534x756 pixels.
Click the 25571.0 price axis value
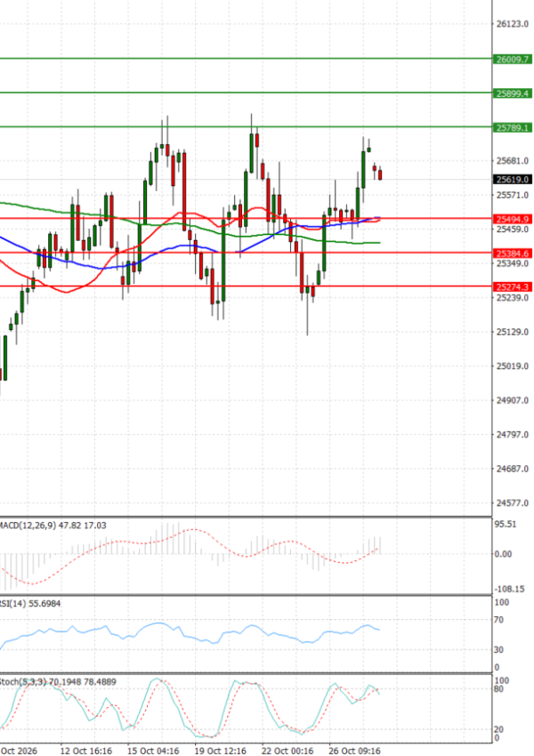click(x=513, y=196)
